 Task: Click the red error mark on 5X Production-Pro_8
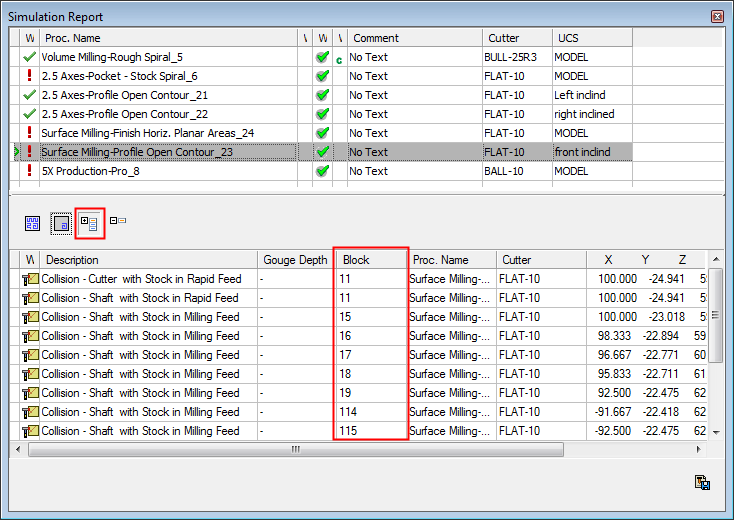tap(29, 171)
